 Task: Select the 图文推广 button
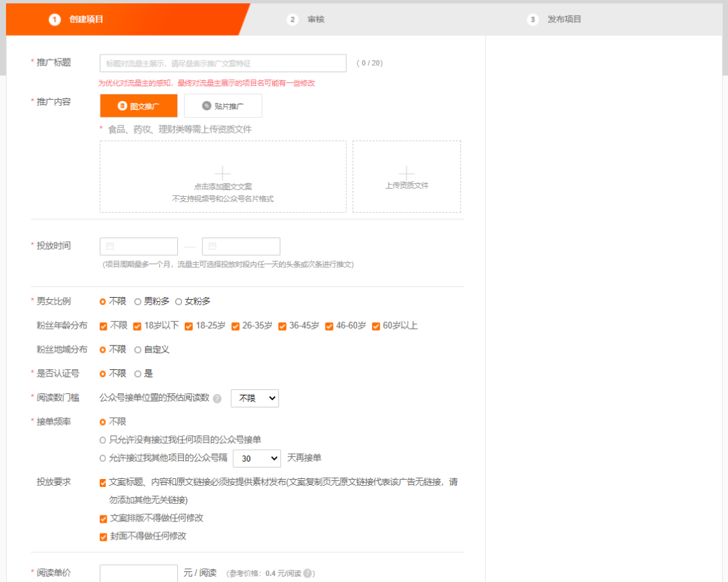coord(139,106)
